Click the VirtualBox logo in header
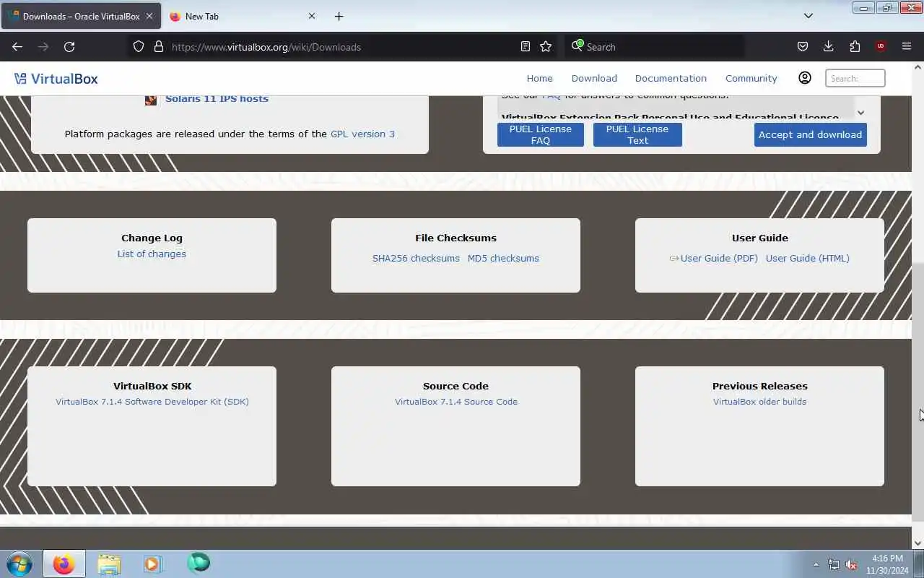 56,79
